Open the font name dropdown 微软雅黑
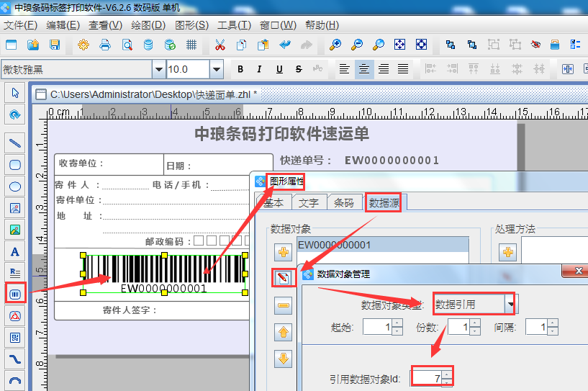 tap(158, 69)
